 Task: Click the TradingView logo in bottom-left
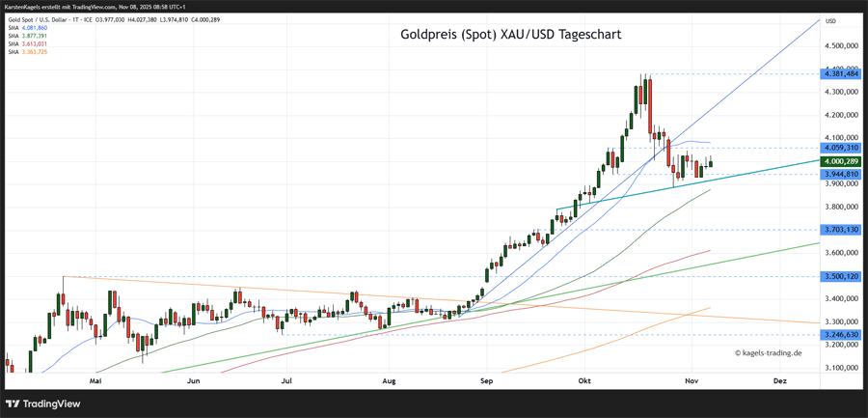point(43,404)
